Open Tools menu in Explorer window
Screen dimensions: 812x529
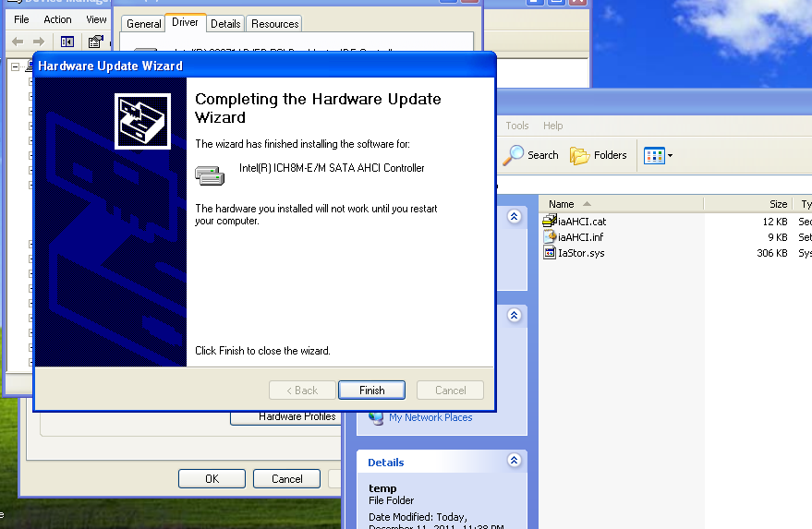pos(516,126)
